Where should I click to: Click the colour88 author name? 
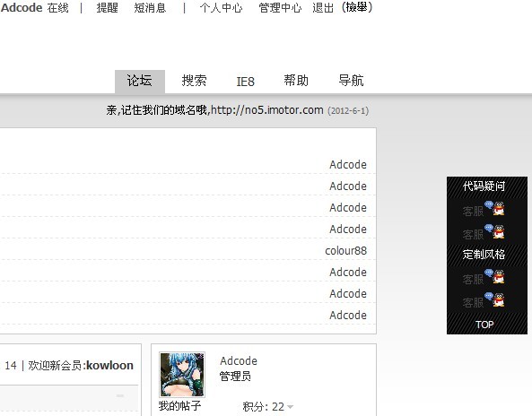345,250
